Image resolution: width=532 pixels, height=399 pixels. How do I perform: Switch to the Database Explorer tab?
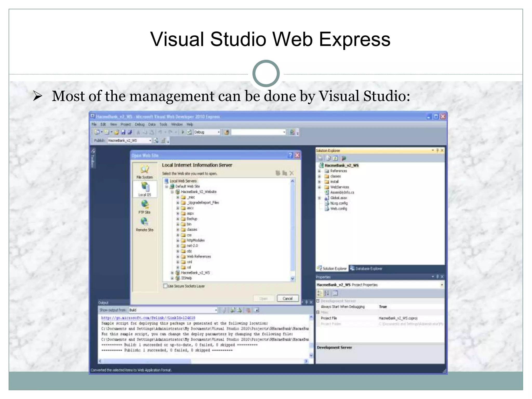click(x=366, y=269)
